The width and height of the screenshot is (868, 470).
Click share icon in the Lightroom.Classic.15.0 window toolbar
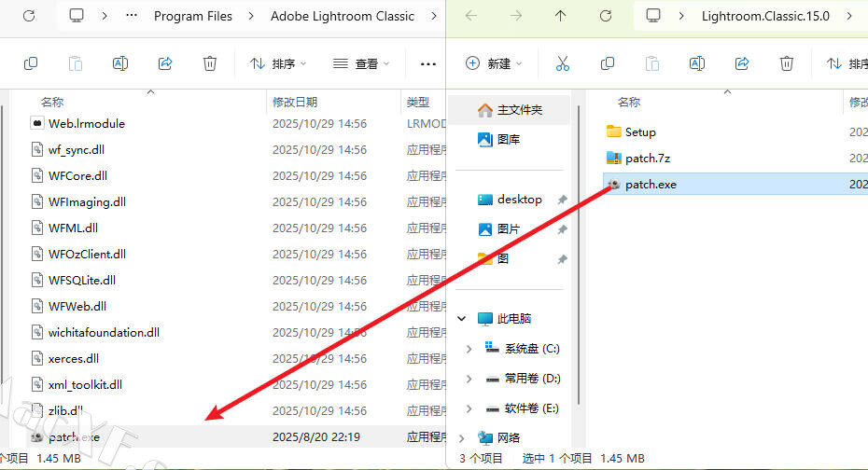tap(742, 63)
